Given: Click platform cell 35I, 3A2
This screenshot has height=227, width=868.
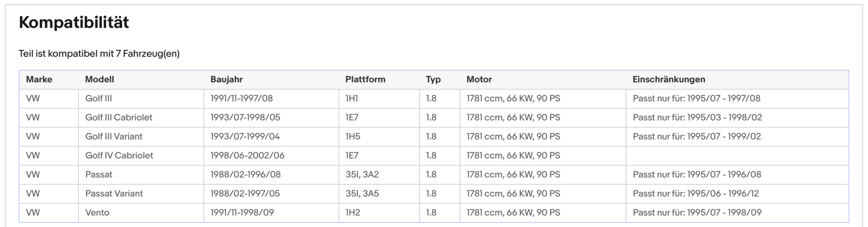Looking at the screenshot, I should click(362, 175).
